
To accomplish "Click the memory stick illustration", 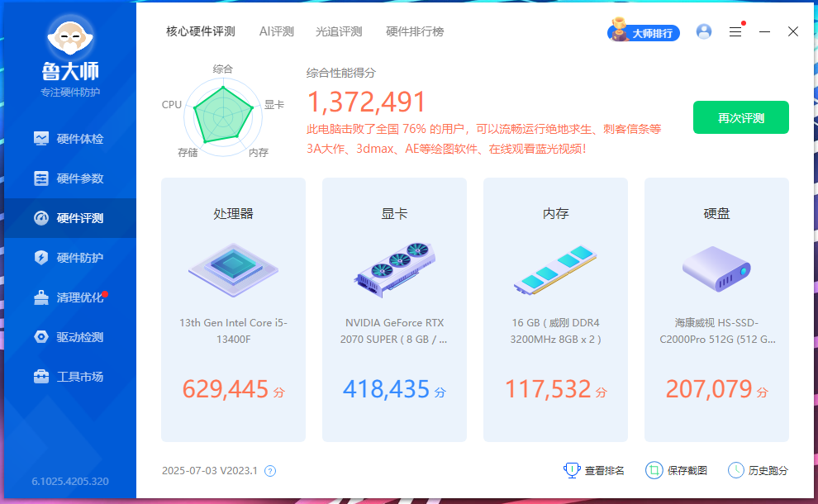I will point(555,270).
